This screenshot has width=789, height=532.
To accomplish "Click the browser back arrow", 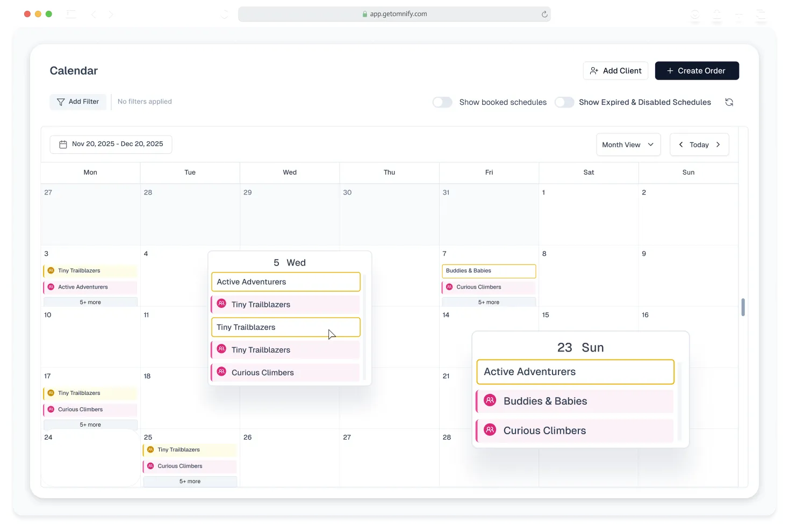I will pyautogui.click(x=94, y=15).
